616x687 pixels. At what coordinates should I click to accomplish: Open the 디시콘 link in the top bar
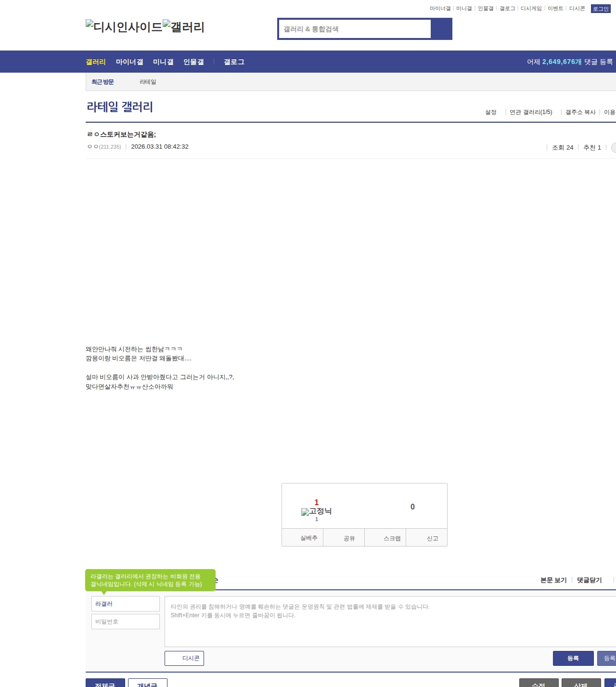pos(577,9)
